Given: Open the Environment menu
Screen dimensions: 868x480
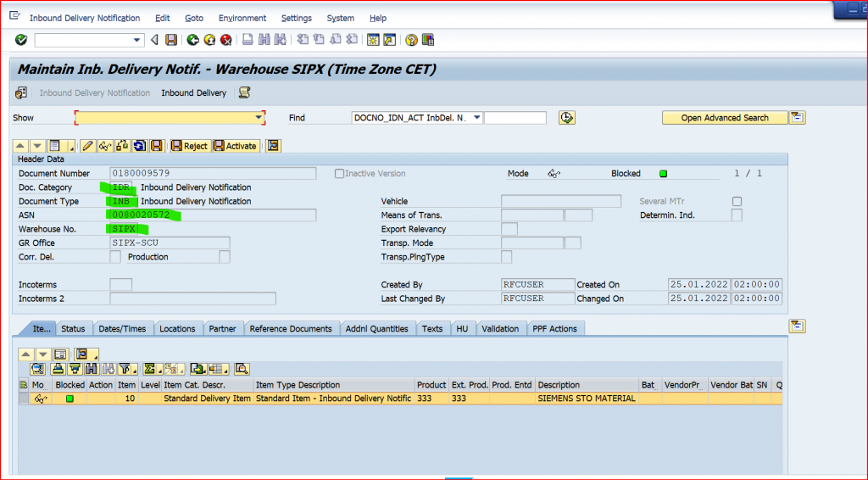Looking at the screenshot, I should [242, 19].
